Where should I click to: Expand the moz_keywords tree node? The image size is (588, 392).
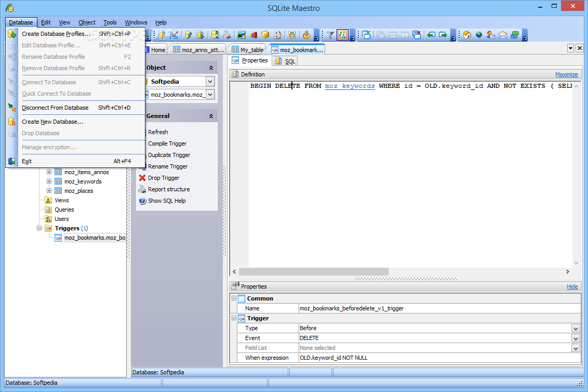pos(49,181)
